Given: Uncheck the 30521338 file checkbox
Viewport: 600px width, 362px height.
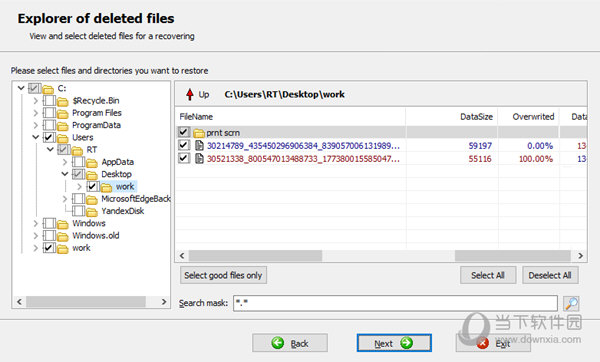Looking at the screenshot, I should tap(184, 158).
